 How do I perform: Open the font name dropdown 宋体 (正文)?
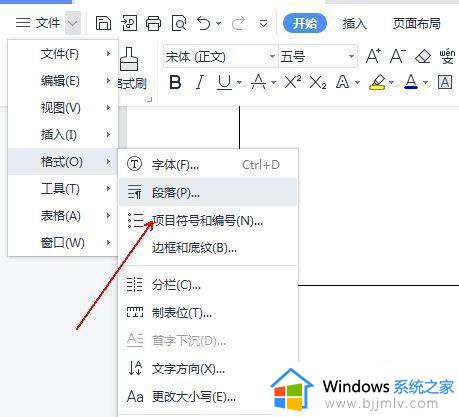pyautogui.click(x=220, y=56)
